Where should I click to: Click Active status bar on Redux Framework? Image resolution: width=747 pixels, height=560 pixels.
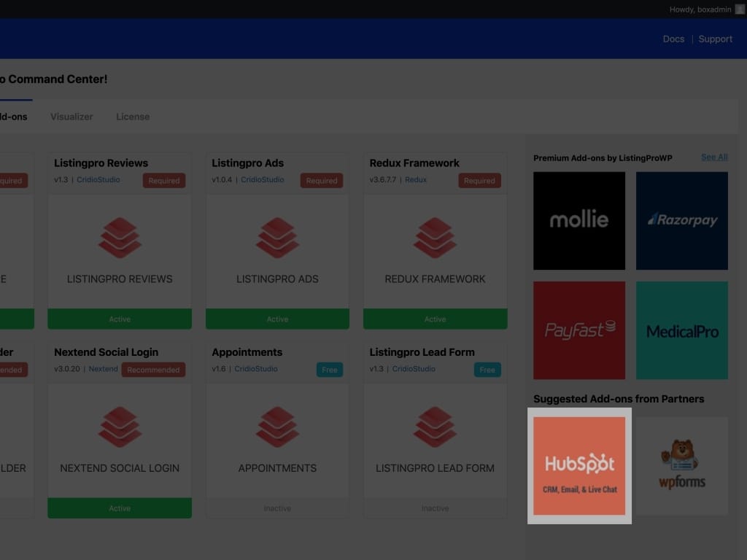tap(435, 319)
